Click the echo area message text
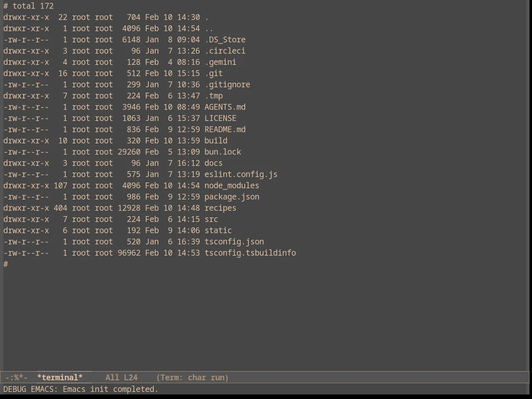 81,389
